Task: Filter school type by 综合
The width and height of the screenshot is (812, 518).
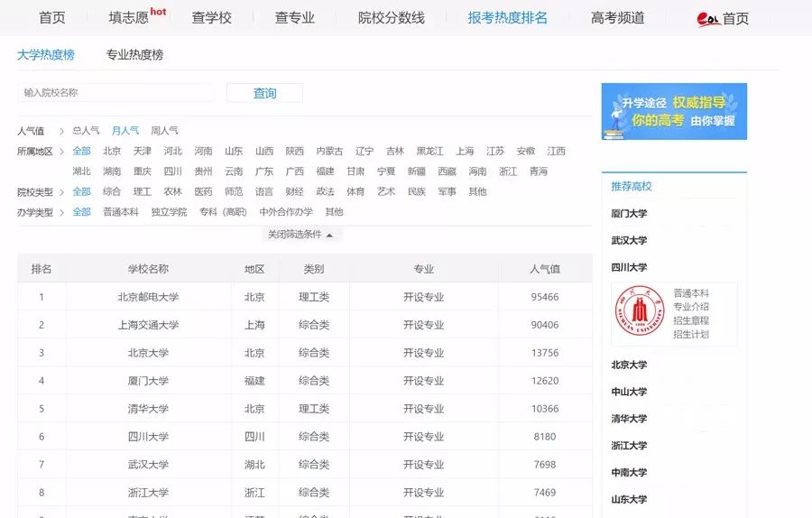Action: point(112,191)
